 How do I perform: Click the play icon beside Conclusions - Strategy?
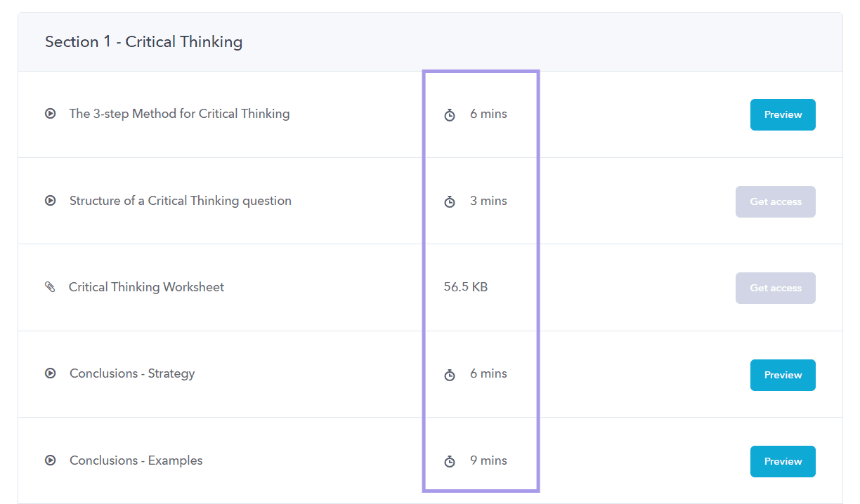click(x=50, y=373)
